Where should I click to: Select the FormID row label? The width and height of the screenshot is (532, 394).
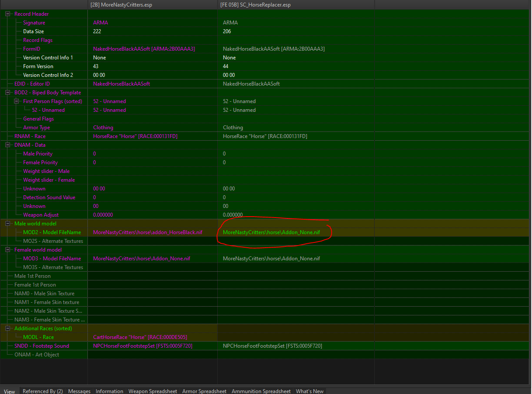click(31, 49)
